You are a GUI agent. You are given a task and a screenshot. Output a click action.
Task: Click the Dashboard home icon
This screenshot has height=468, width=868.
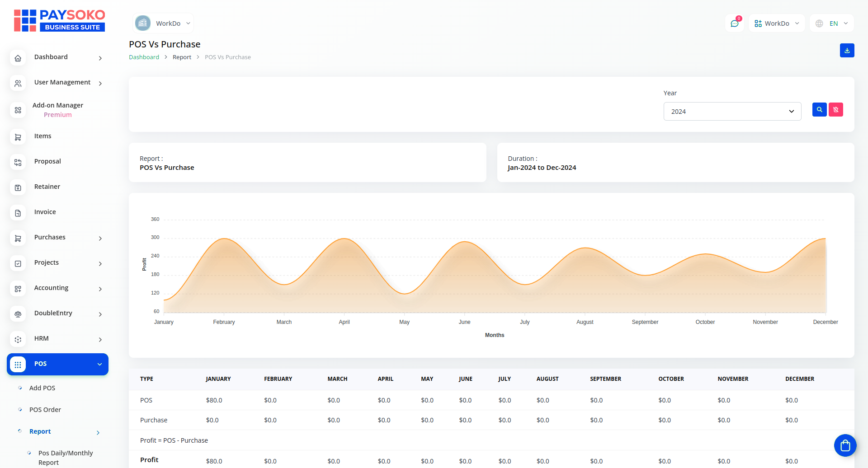tap(18, 58)
